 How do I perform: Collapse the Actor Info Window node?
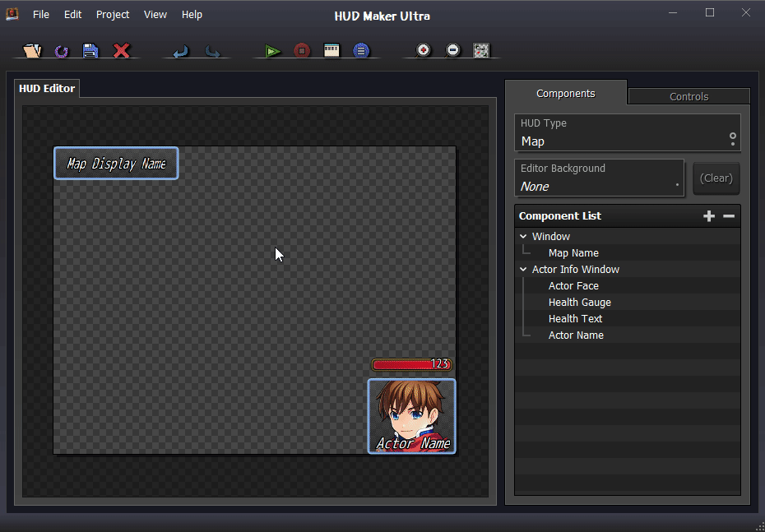coord(523,270)
